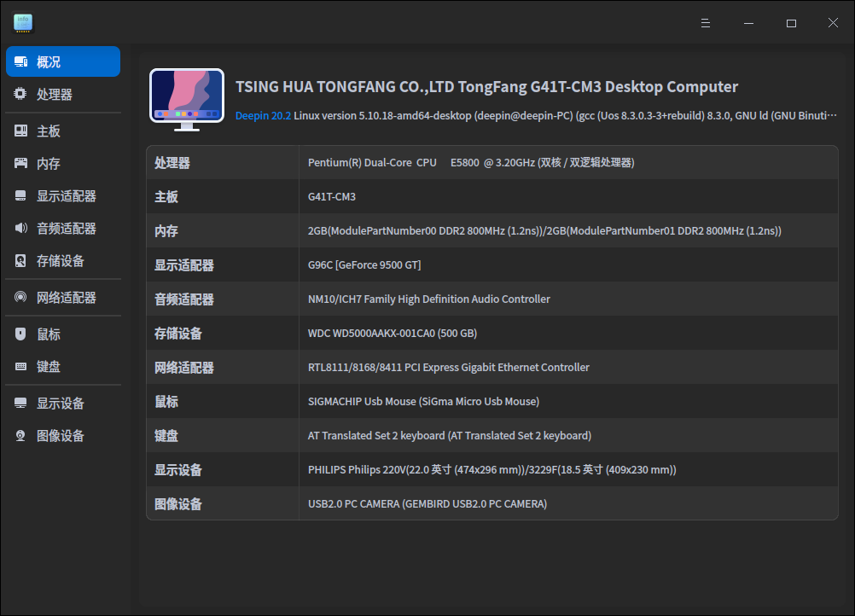Go to 显示适配器 in the sidebar

63,195
